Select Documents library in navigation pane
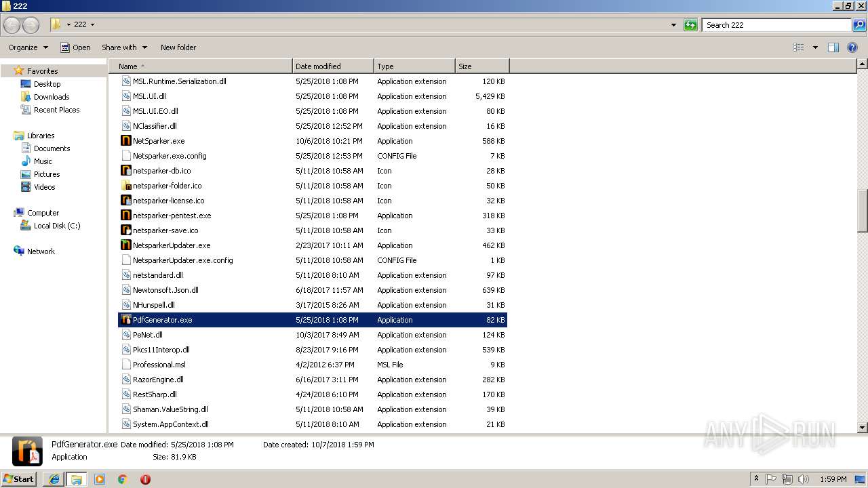The width and height of the screenshot is (868, 488). (x=52, y=148)
